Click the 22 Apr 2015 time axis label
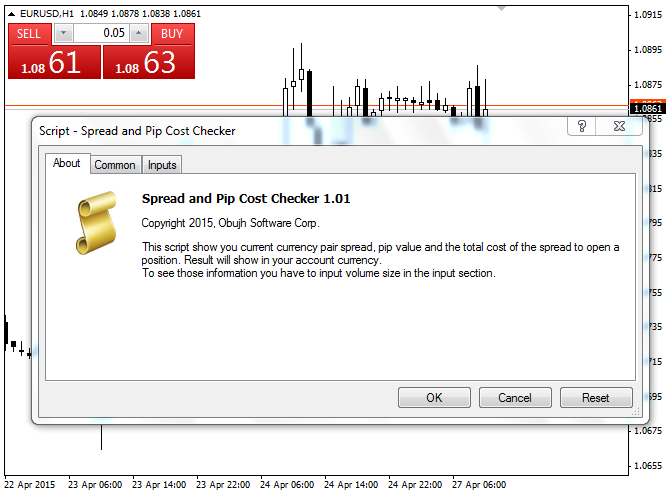The image size is (669, 495). [32, 485]
